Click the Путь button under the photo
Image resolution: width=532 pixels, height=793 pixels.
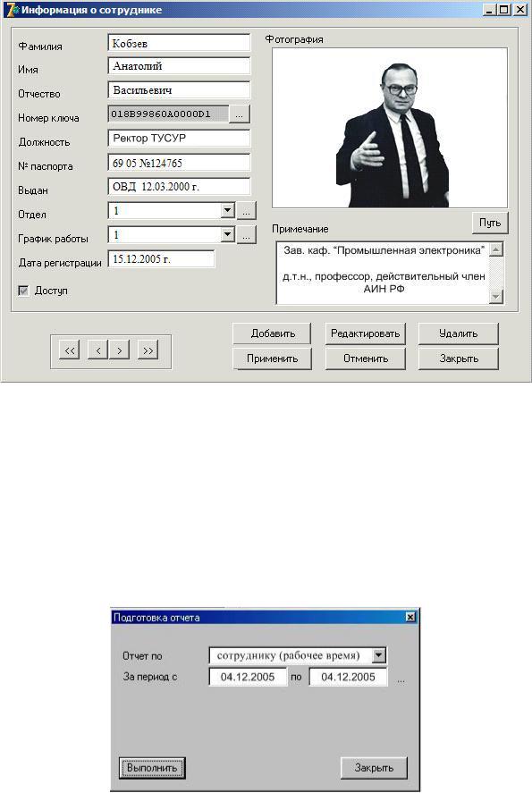[489, 223]
